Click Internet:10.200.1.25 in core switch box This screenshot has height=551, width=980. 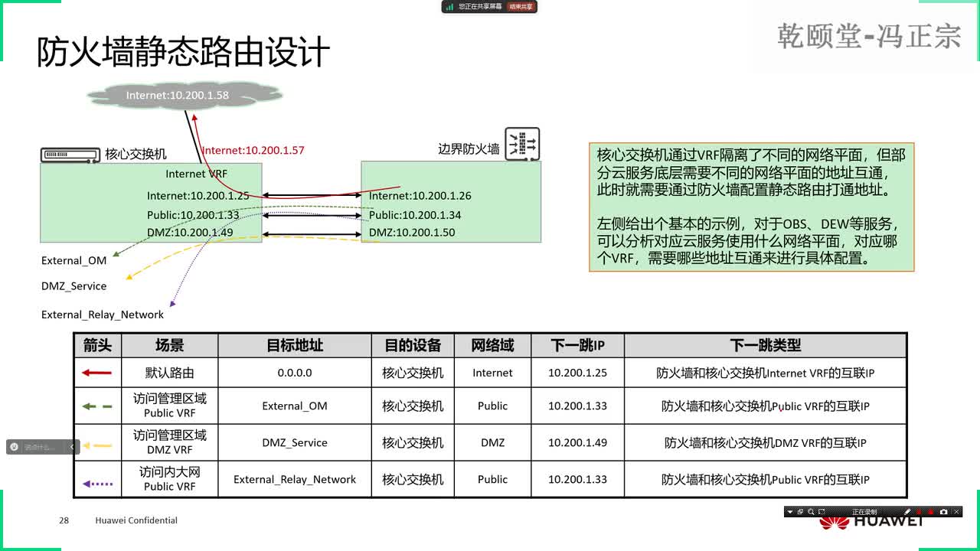pyautogui.click(x=198, y=196)
